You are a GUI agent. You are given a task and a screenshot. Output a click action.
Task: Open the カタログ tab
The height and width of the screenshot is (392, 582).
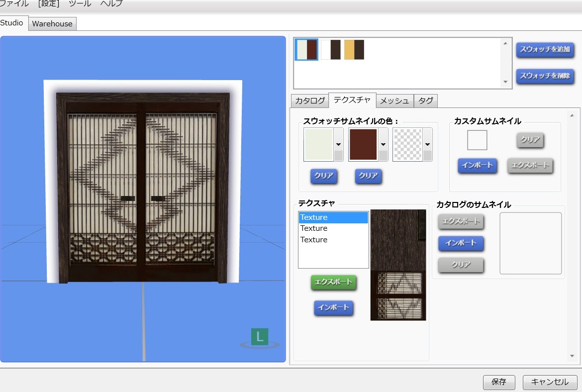(x=310, y=101)
